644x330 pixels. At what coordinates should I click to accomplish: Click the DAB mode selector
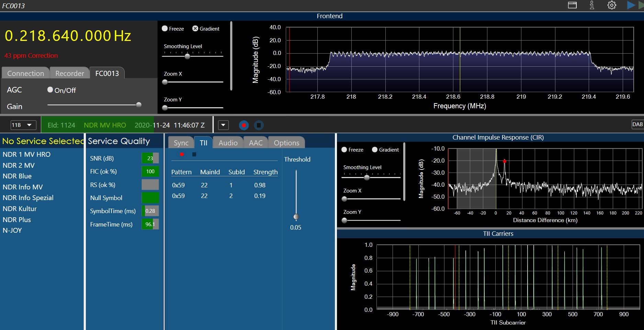coord(637,124)
